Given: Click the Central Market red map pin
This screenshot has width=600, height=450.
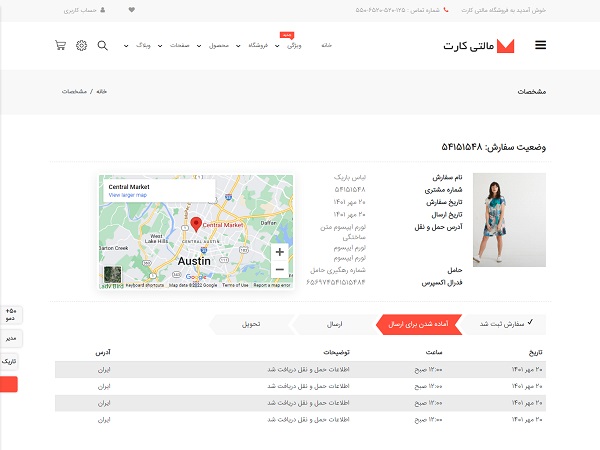Looking at the screenshot, I should coord(196,224).
